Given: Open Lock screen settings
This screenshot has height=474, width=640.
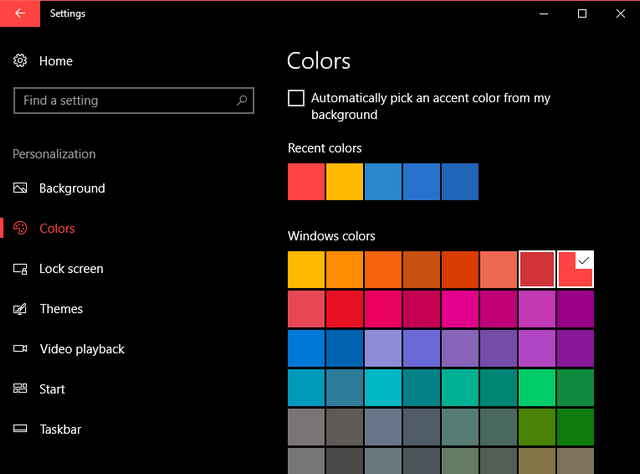Looking at the screenshot, I should 71,269.
